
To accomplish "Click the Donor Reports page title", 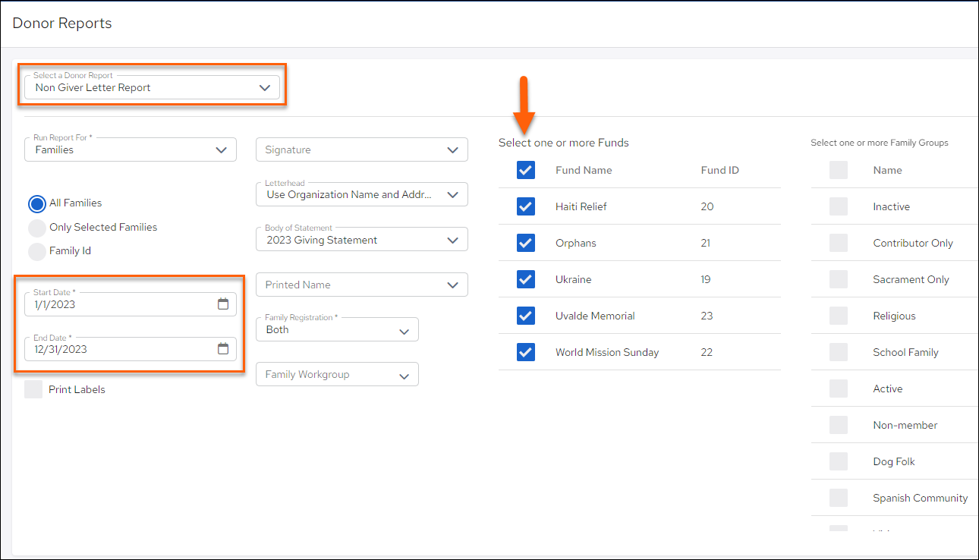I will [62, 23].
